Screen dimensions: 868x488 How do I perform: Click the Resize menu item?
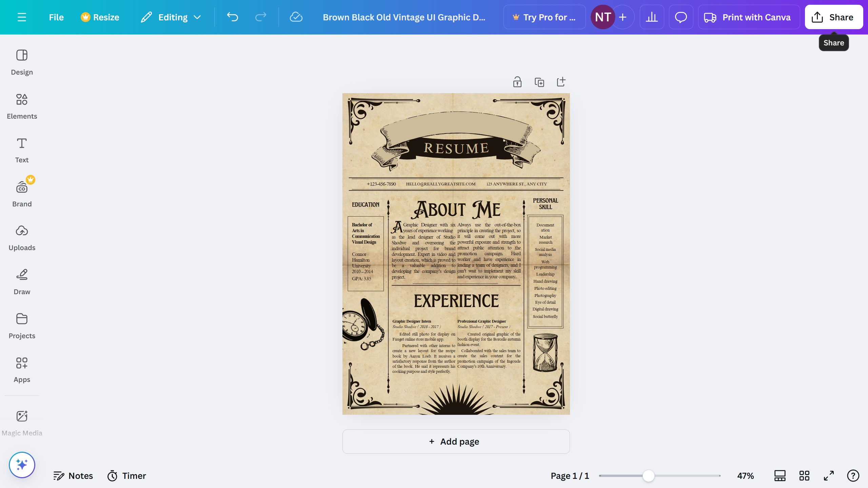tap(100, 17)
